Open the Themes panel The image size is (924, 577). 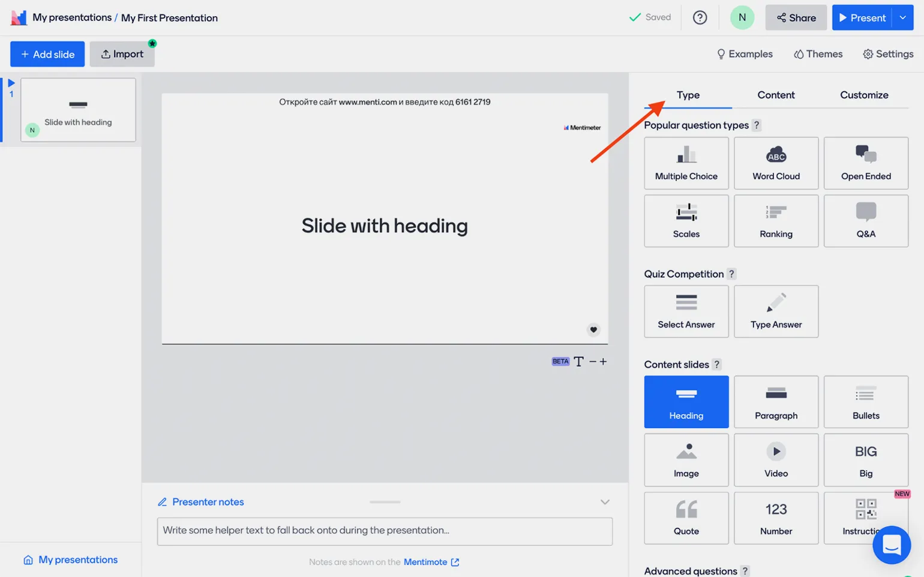pos(818,54)
